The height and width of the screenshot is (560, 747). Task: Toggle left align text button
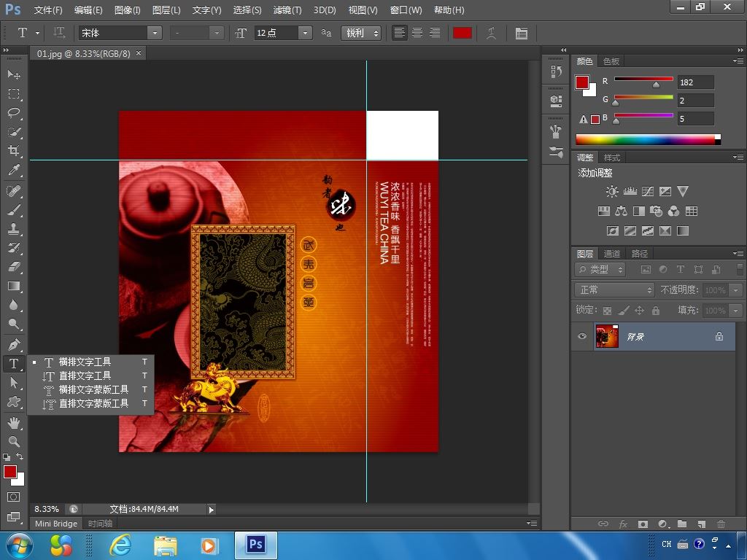click(399, 33)
